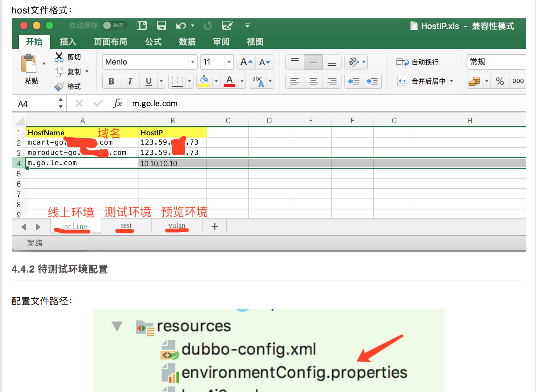This screenshot has height=392, width=536.
Task: Add a new sheet with plus button
Action: click(215, 226)
